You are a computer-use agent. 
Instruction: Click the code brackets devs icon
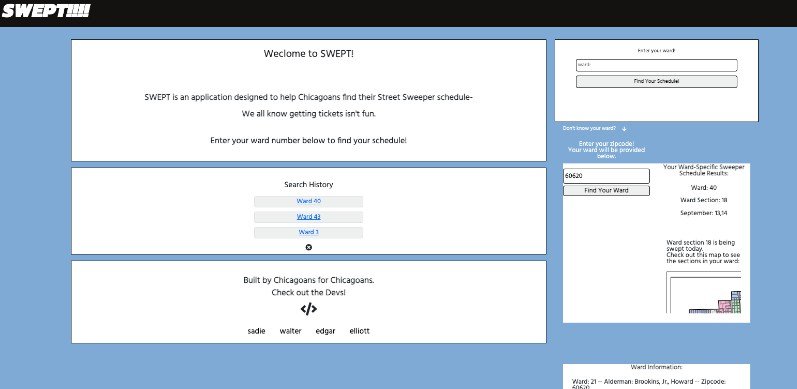click(309, 309)
